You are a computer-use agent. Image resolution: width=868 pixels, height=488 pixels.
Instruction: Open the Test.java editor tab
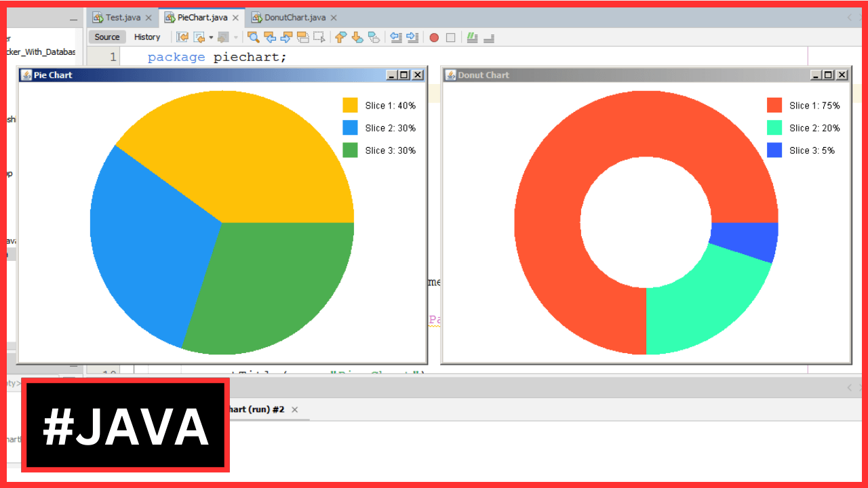(x=123, y=18)
